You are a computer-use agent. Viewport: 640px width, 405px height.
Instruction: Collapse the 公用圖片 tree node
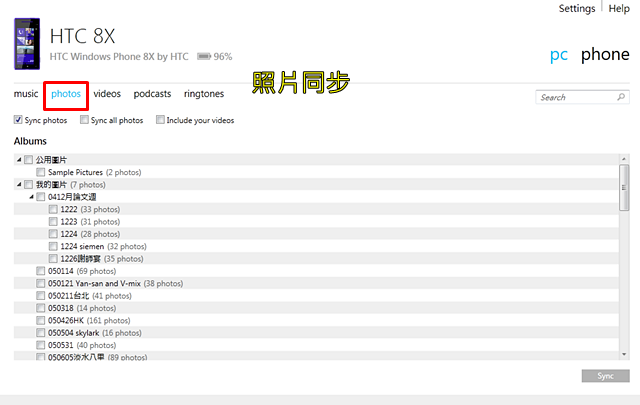point(19,160)
